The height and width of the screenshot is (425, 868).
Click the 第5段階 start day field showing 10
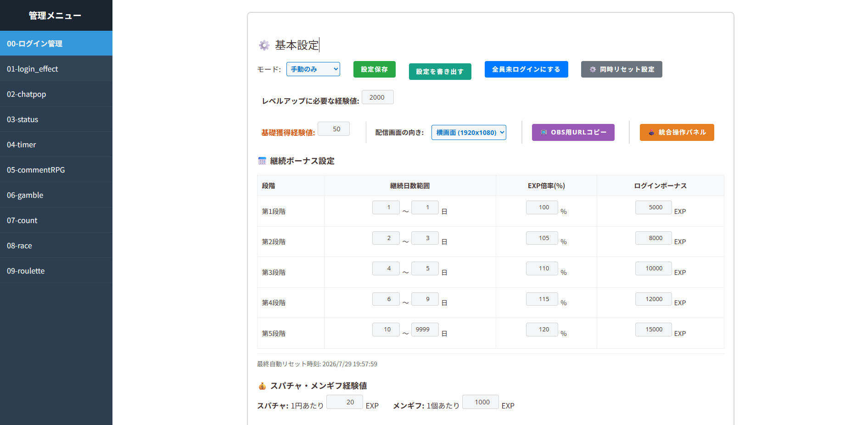[x=386, y=330]
